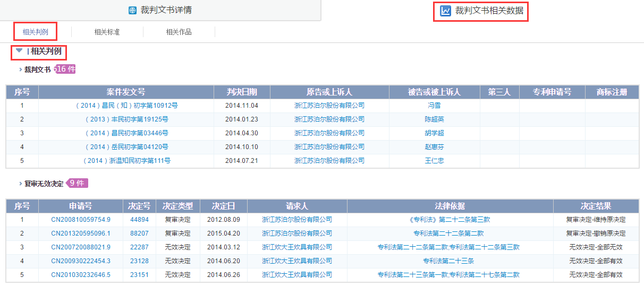
Task: Expand the 复审无效决定 subsection arrow
Action: 21,184
